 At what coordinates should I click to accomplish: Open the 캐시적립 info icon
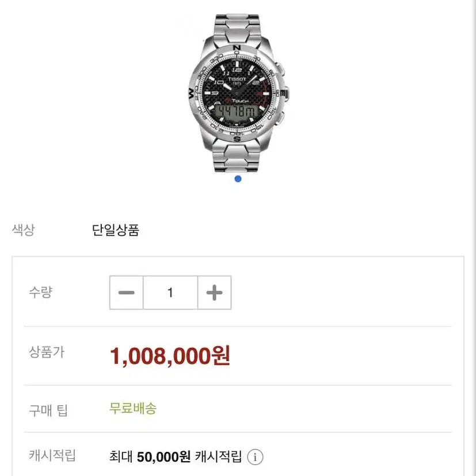255,457
